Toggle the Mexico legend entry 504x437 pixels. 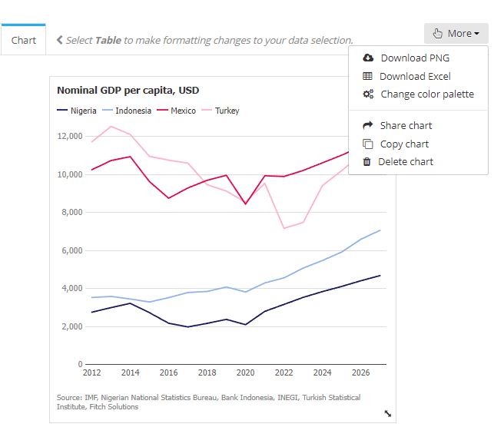coord(177,111)
